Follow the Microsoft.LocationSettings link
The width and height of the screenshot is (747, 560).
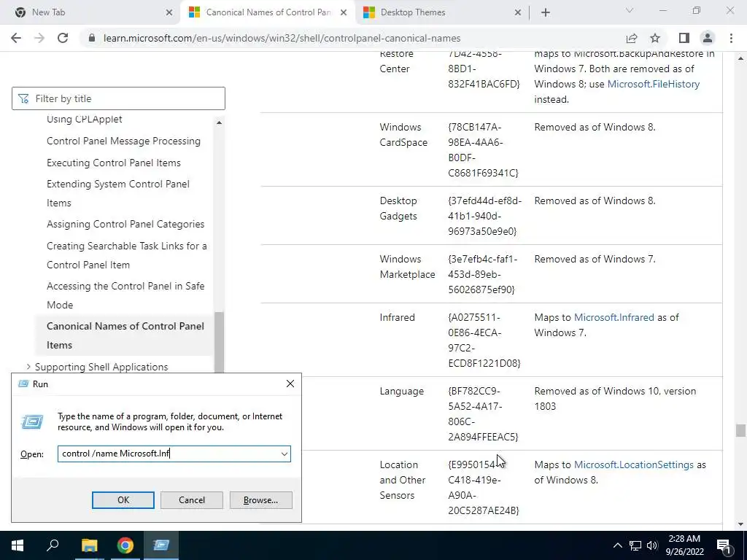point(634,464)
